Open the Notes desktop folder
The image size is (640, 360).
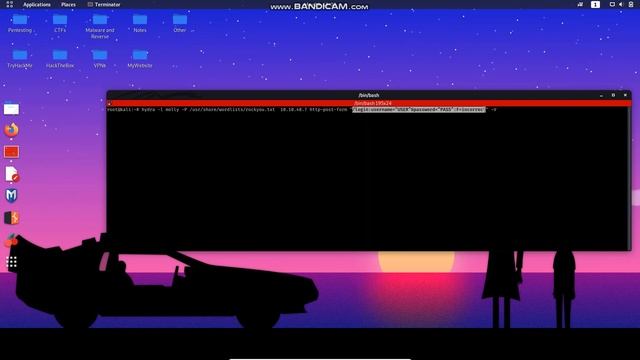tap(140, 23)
